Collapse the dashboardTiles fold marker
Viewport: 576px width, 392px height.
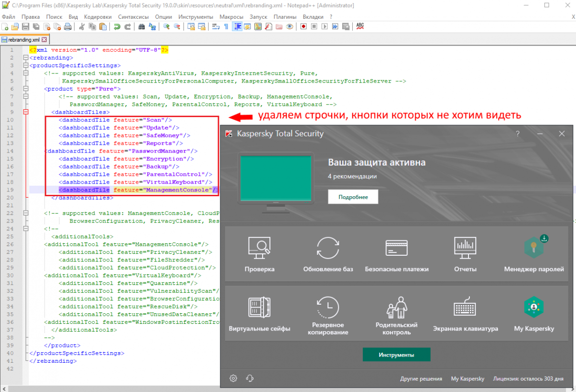click(25, 112)
